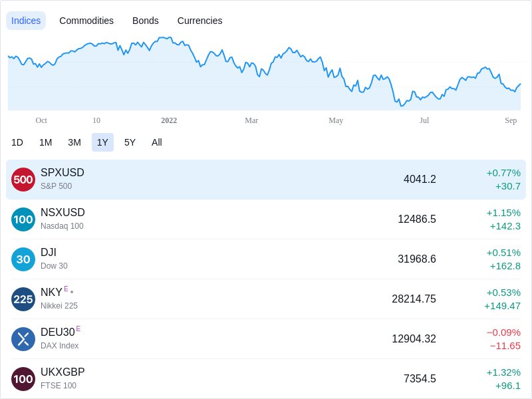Click the DAX price 12904.32
532x399 pixels.
(414, 338)
